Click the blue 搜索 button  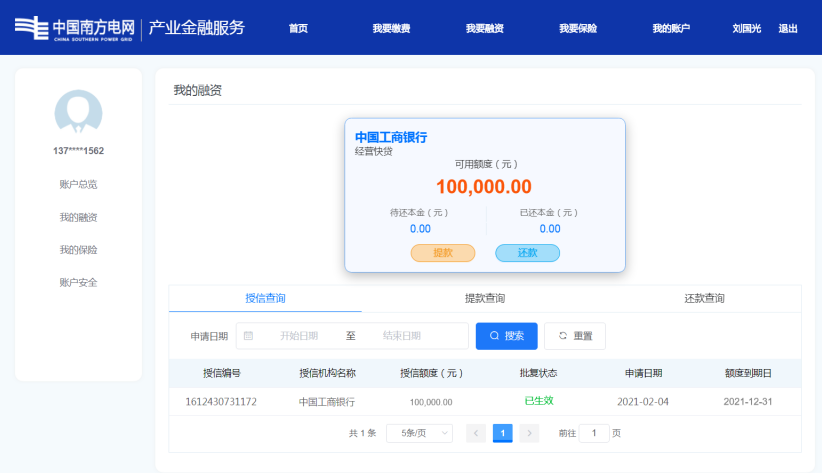[507, 336]
